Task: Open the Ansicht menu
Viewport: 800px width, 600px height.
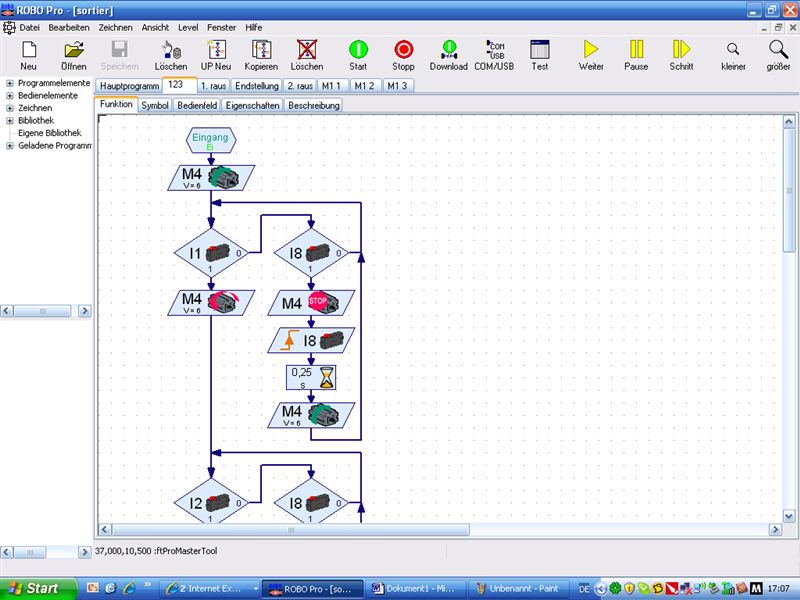Action: coord(155,28)
